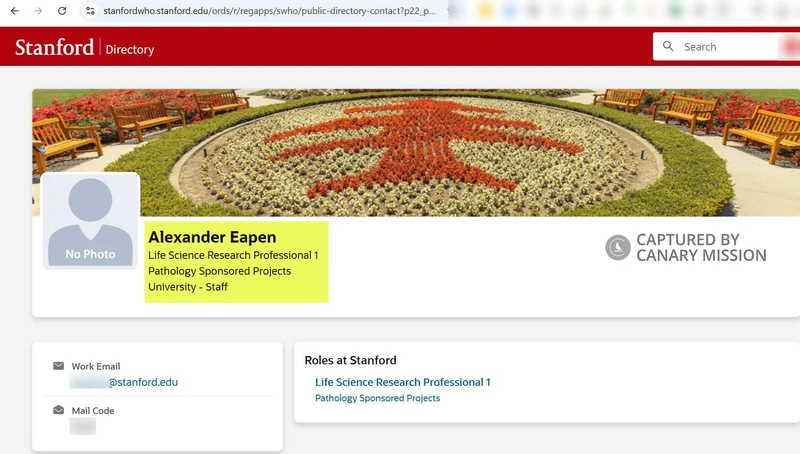Viewport: 800px width, 454px height.
Task: Select 'Life Science Research Professional 1' under name
Action: tap(233, 255)
